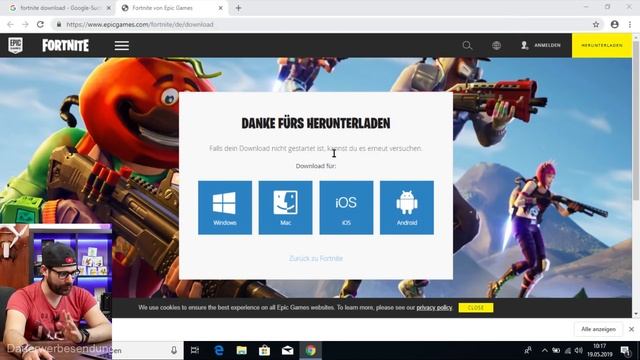Download Fortnite for Mac
640x360 pixels.
point(285,208)
